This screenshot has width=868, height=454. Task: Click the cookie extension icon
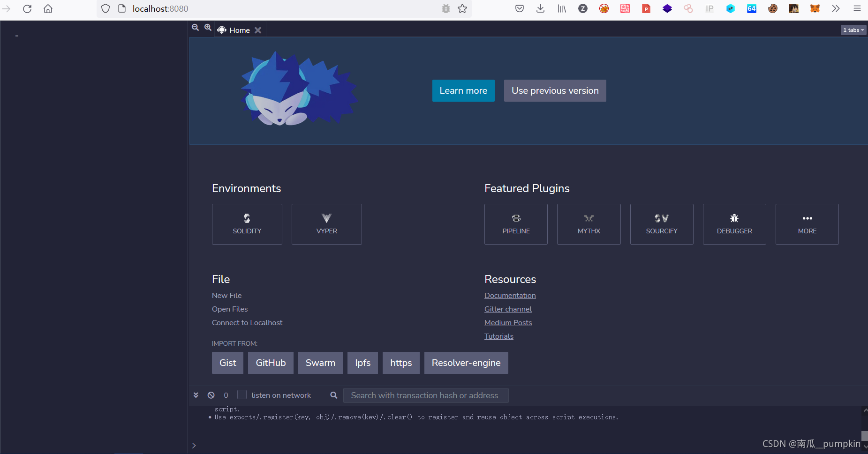(x=773, y=8)
